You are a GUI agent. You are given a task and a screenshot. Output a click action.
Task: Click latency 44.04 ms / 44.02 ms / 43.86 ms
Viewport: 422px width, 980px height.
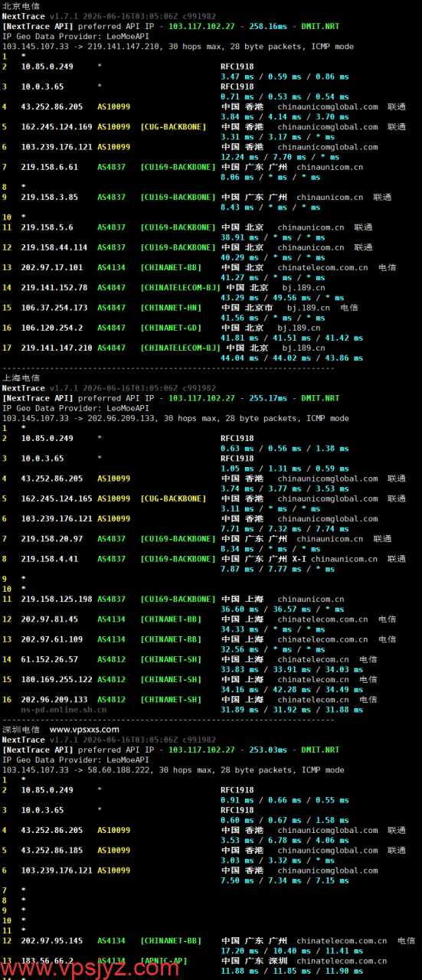coord(292,358)
